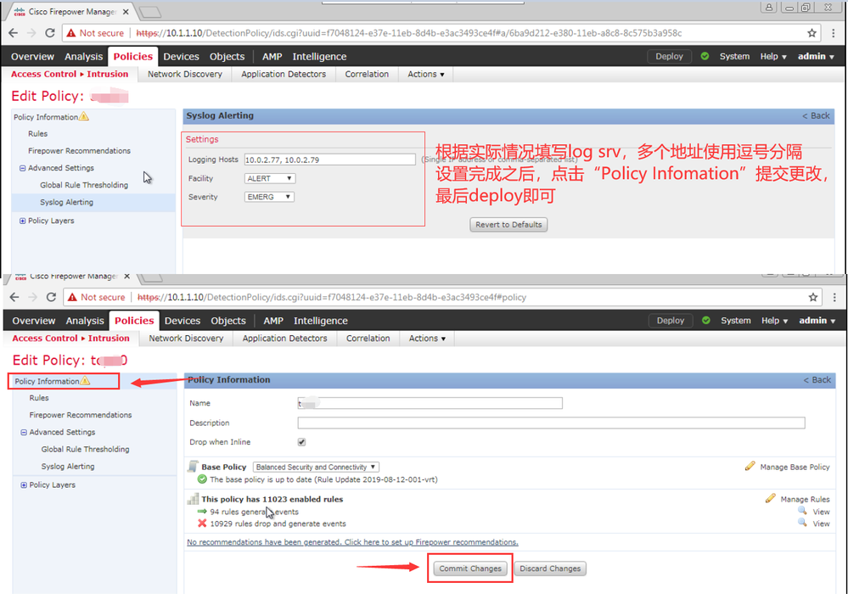The height and width of the screenshot is (616, 848).
Task: Click the forward arrow in the Syslog Alerting window
Action: coord(31,33)
